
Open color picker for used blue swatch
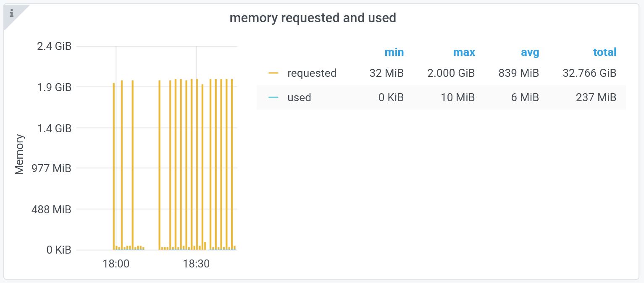(x=273, y=98)
